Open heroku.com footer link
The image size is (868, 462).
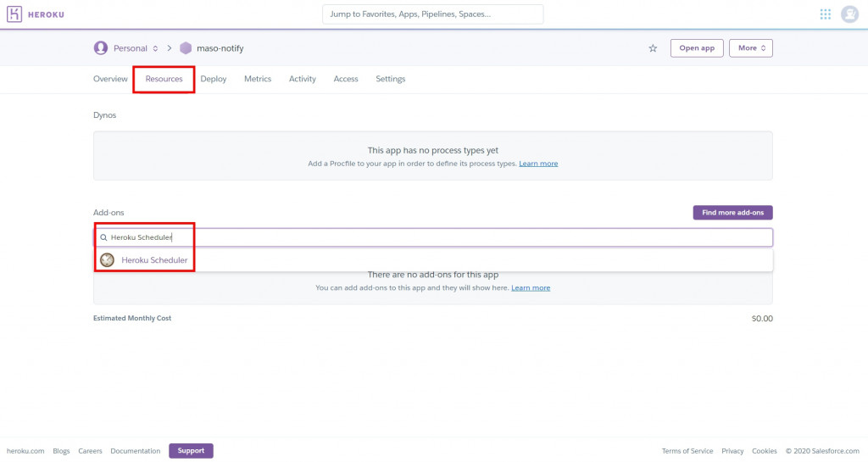click(x=25, y=451)
